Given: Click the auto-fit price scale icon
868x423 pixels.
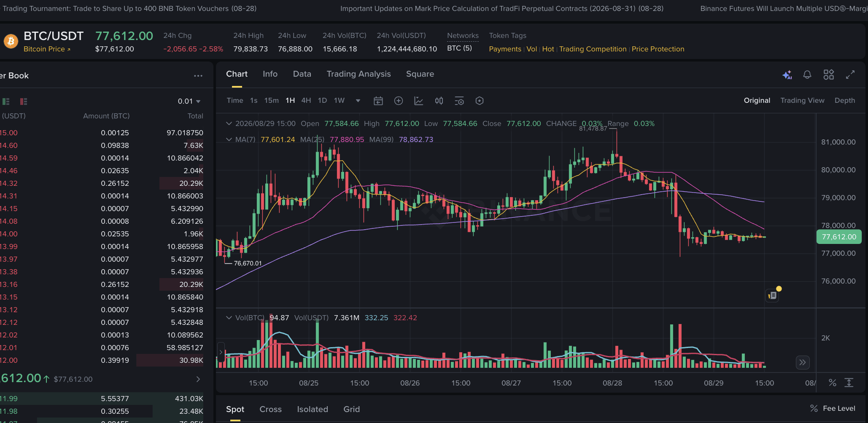Looking at the screenshot, I should [849, 383].
